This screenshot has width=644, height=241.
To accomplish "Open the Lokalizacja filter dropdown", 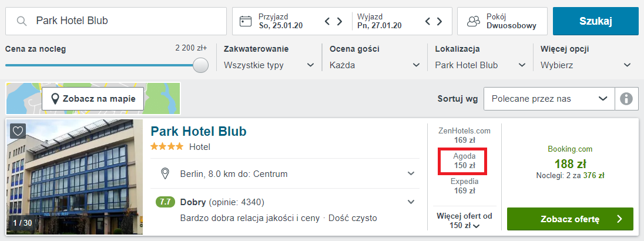I will coord(480,65).
